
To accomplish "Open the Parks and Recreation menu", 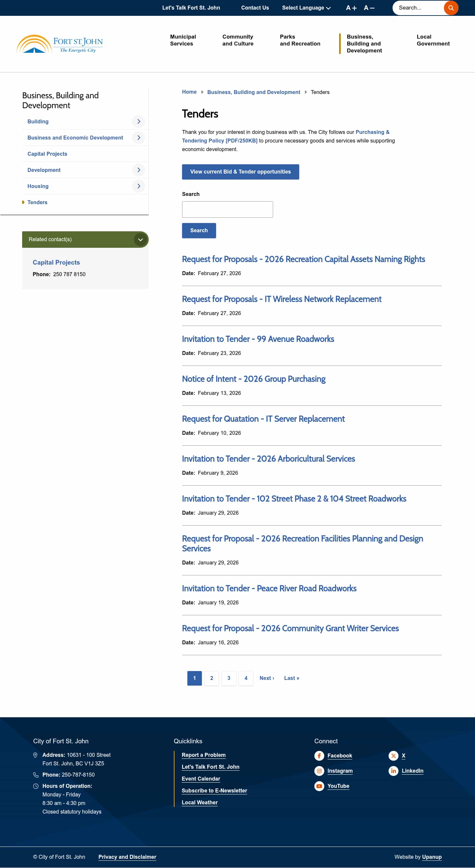I will pyautogui.click(x=300, y=40).
